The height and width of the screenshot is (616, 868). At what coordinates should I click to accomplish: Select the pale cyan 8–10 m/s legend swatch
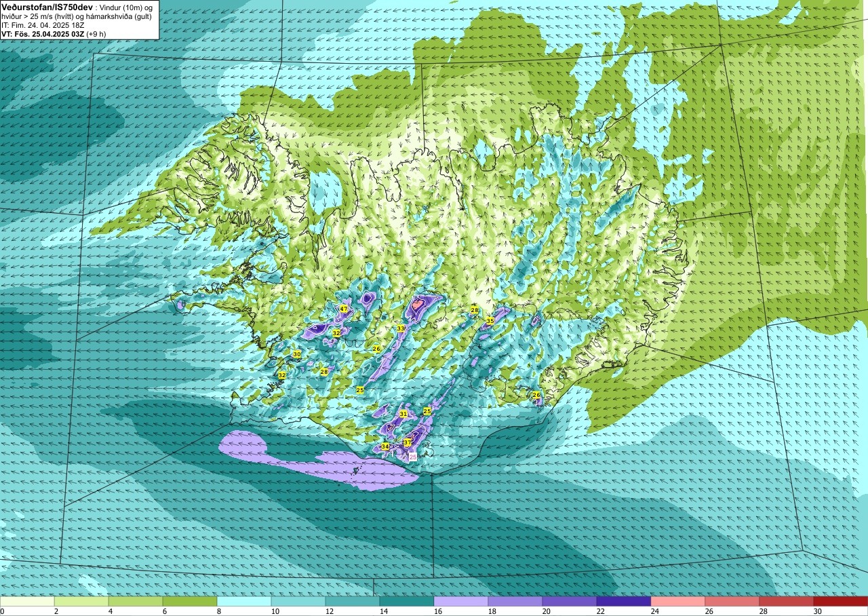[244, 601]
